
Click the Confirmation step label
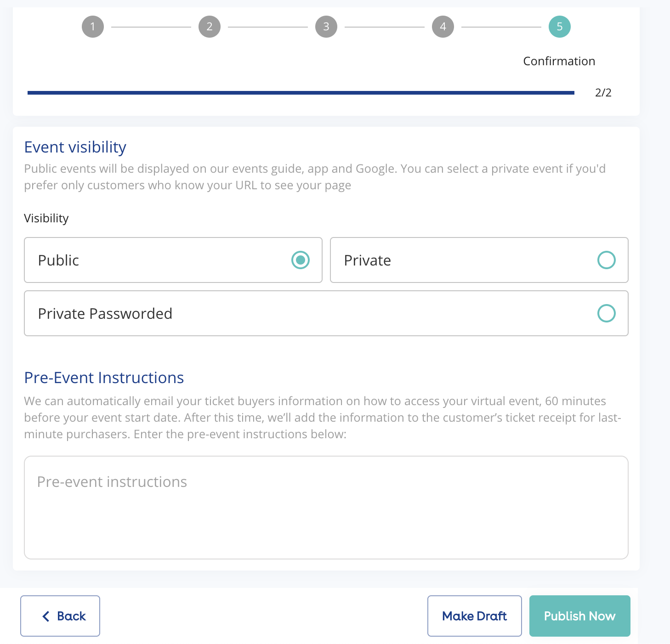[559, 61]
